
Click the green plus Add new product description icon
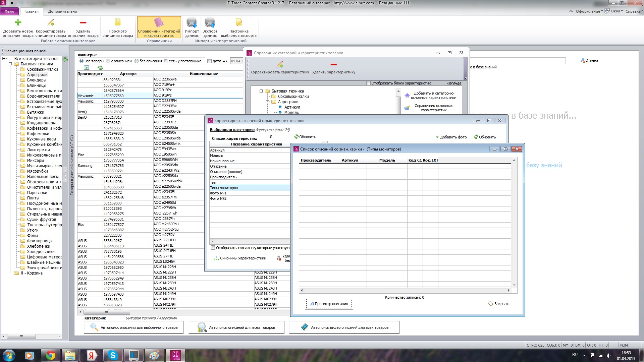point(18,22)
